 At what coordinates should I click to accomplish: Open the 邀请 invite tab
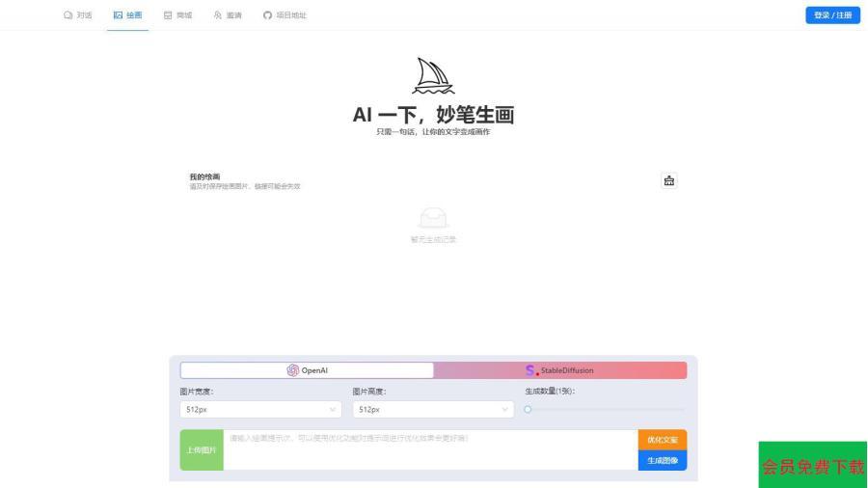tap(228, 15)
